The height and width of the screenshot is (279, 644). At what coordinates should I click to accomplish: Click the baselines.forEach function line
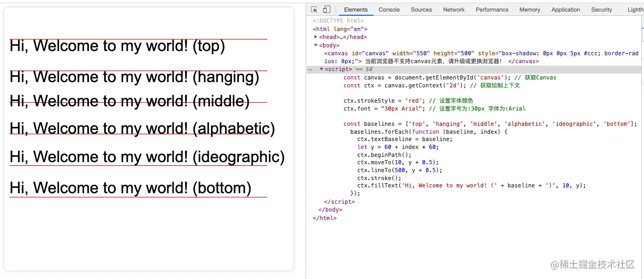click(x=429, y=132)
